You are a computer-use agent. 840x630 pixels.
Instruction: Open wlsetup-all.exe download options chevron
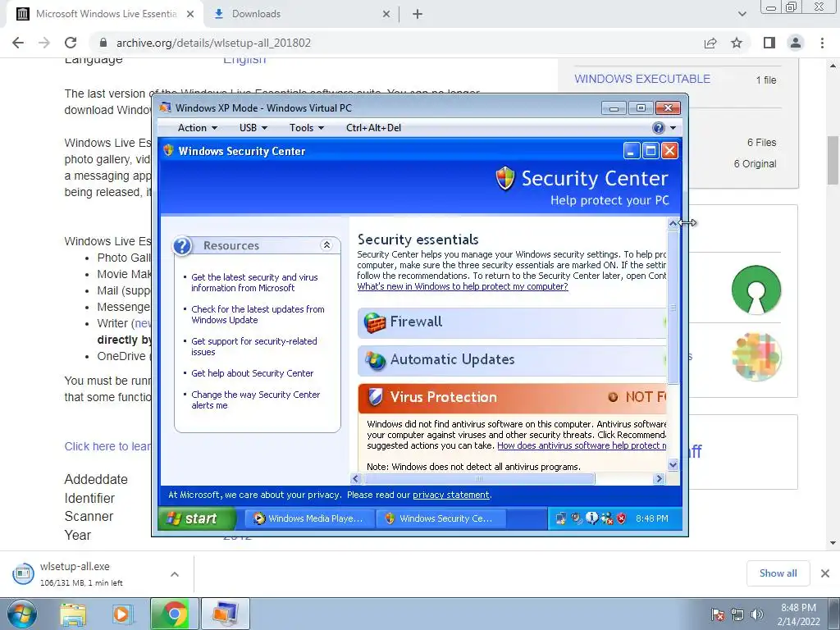175,574
